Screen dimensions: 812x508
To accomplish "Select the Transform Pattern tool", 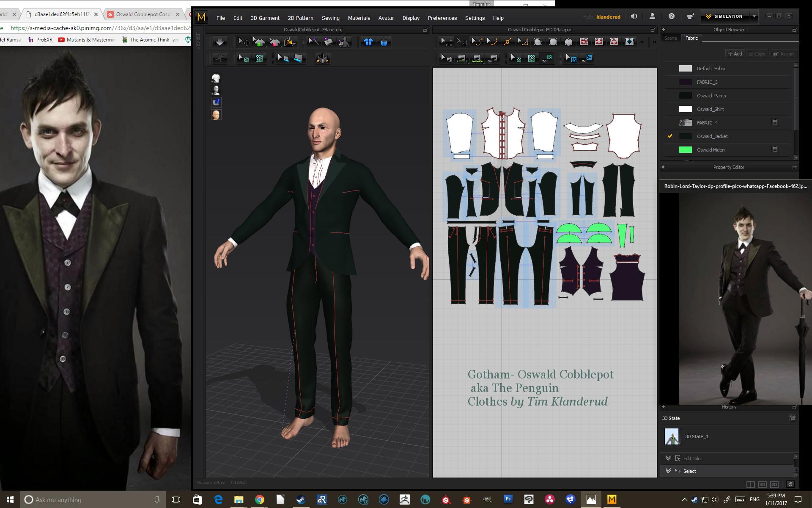I will (x=461, y=42).
